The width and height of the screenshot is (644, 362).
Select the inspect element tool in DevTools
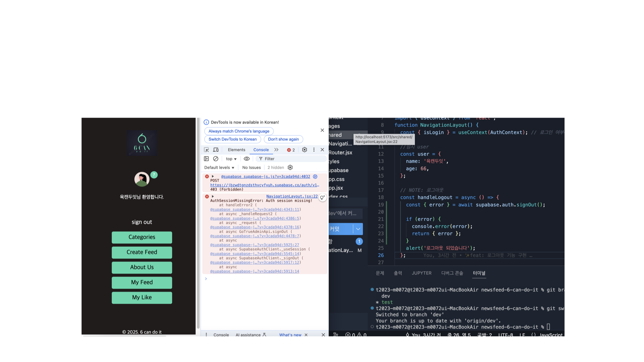tap(207, 149)
